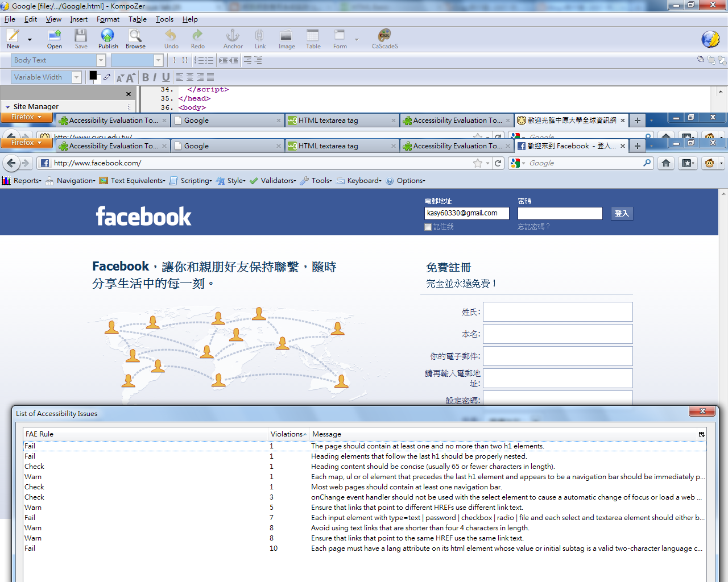Click the 忘記密碼 forgot password link
Viewport: 728px width, 582px height.
(533, 227)
